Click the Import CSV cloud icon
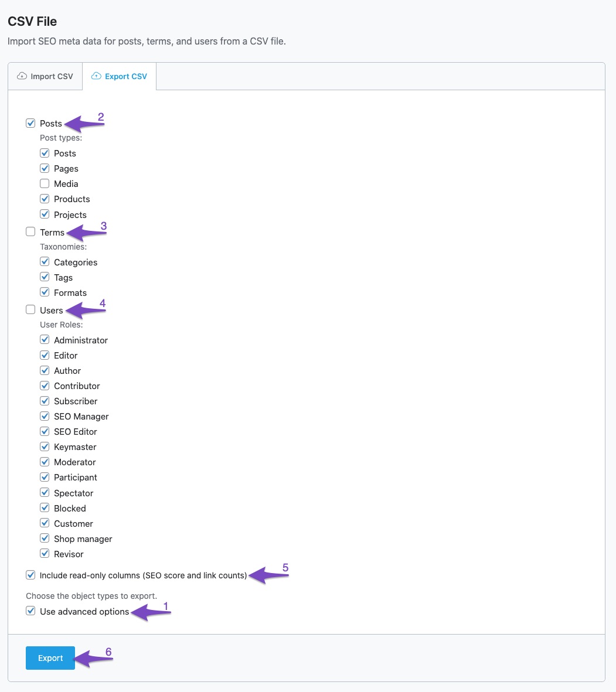The width and height of the screenshot is (616, 692). pos(22,76)
